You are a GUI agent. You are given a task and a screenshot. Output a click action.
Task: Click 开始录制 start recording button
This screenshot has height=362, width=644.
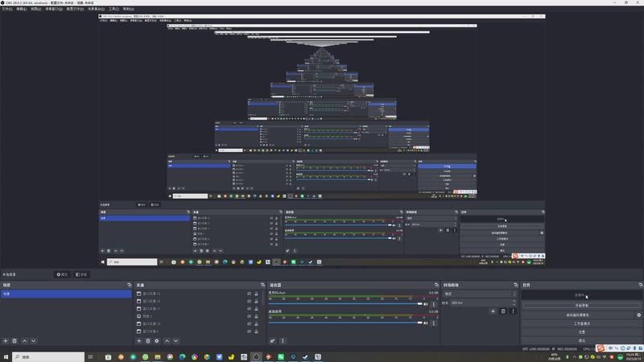click(581, 306)
